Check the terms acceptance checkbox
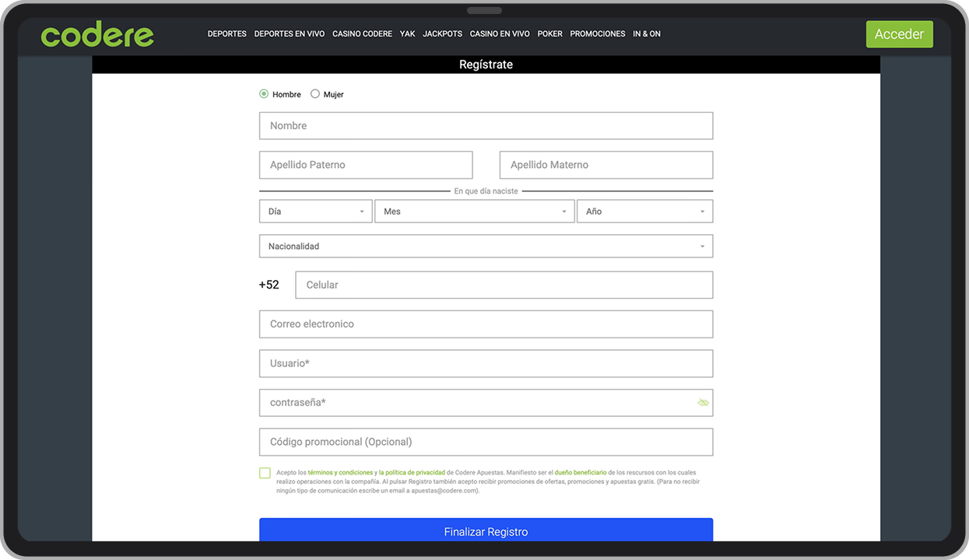Screen dimensions: 969x560 [265, 472]
